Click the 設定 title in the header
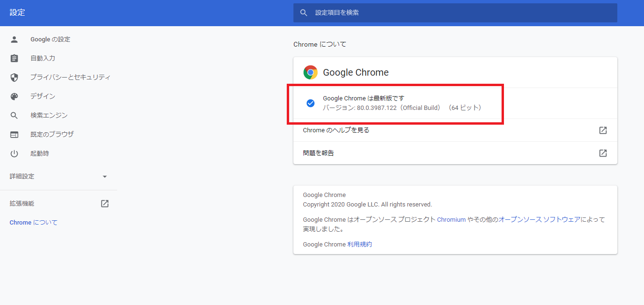 (17, 13)
